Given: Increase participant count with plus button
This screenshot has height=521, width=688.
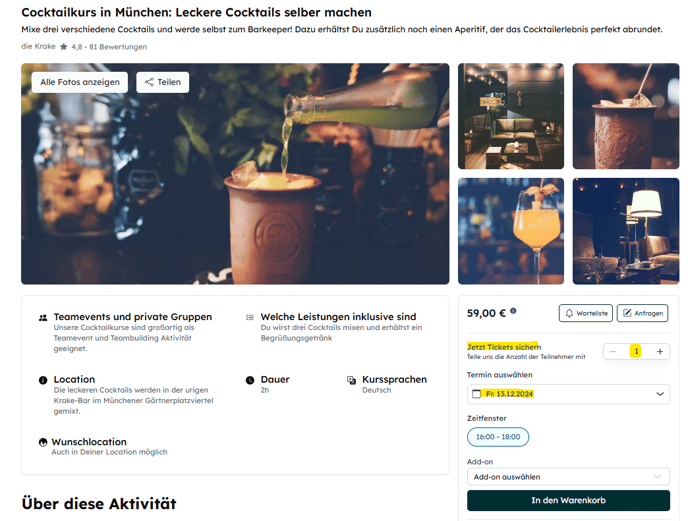Looking at the screenshot, I should coord(659,351).
